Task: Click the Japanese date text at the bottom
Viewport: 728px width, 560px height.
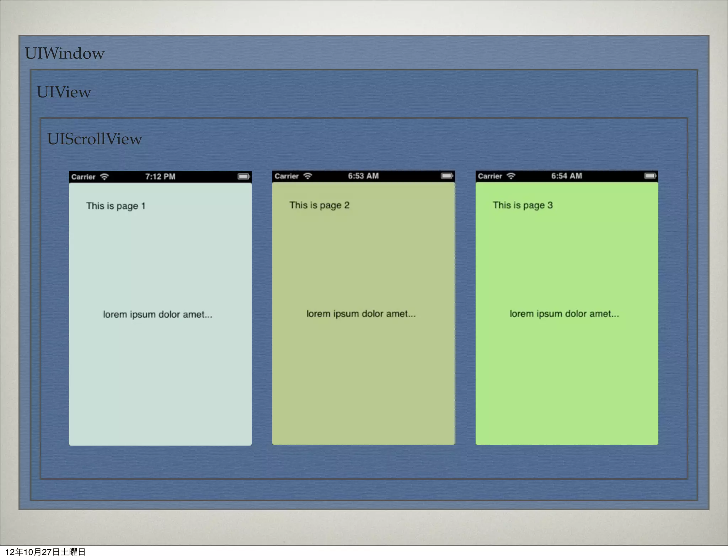Action: [x=45, y=552]
